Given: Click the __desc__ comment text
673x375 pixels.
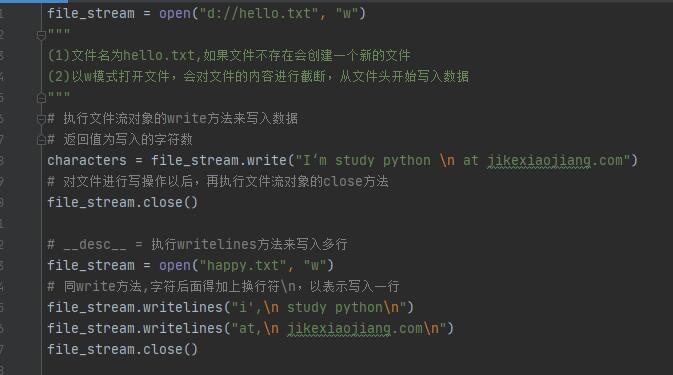Looking at the screenshot, I should tap(197, 245).
